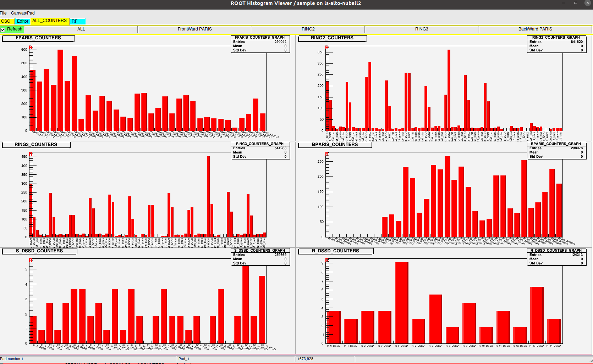Select the ALL_COUNTERS tab
Screen dimensions: 593x364
click(x=49, y=21)
